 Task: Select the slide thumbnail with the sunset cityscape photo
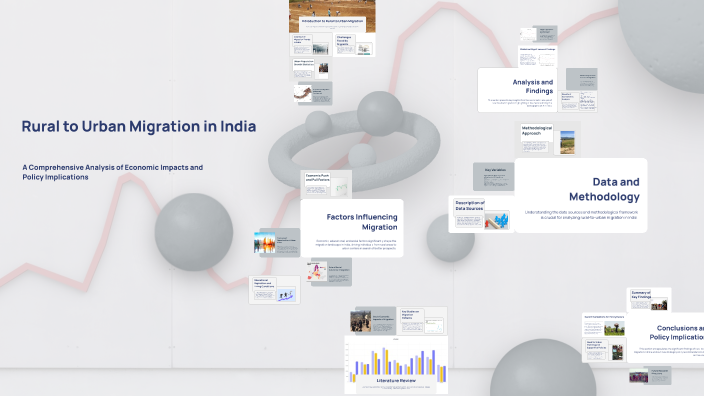tap(277, 242)
